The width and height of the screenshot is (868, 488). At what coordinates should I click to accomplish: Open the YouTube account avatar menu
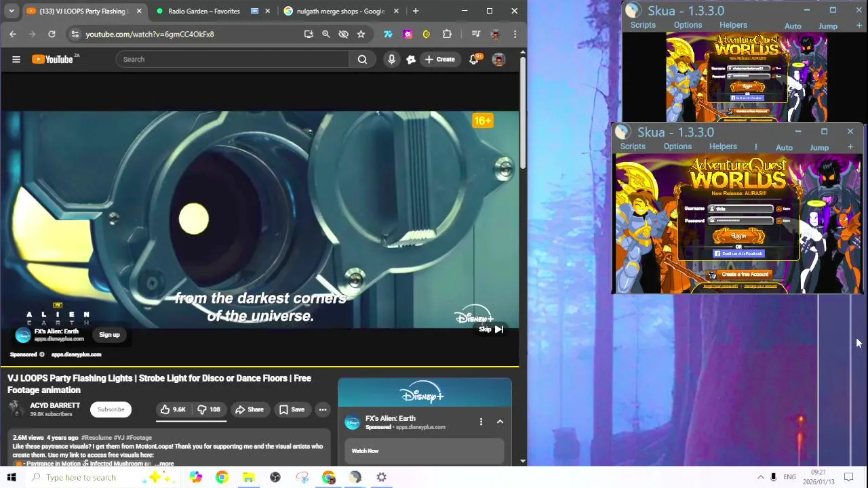pyautogui.click(x=498, y=59)
